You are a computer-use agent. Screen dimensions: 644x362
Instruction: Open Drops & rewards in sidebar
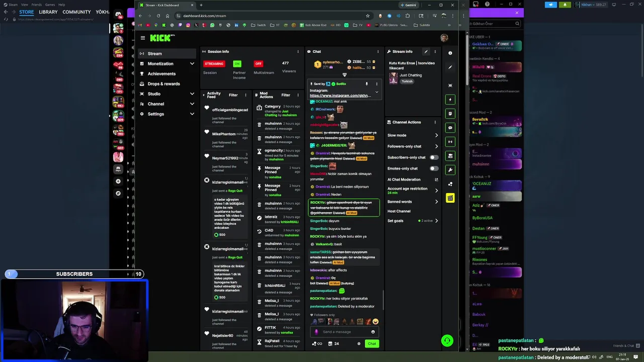pyautogui.click(x=167, y=84)
